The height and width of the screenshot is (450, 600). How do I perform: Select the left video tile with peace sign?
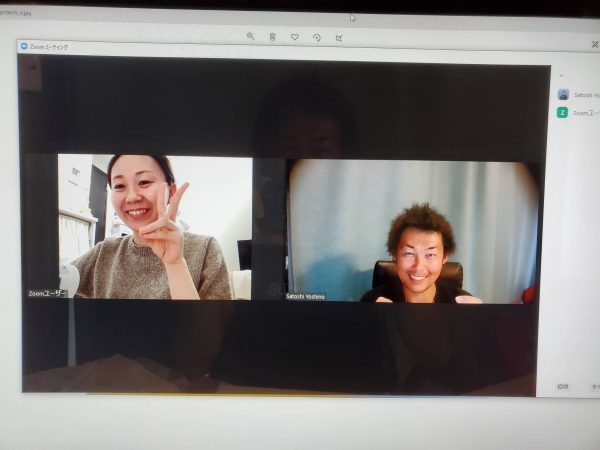pyautogui.click(x=155, y=226)
